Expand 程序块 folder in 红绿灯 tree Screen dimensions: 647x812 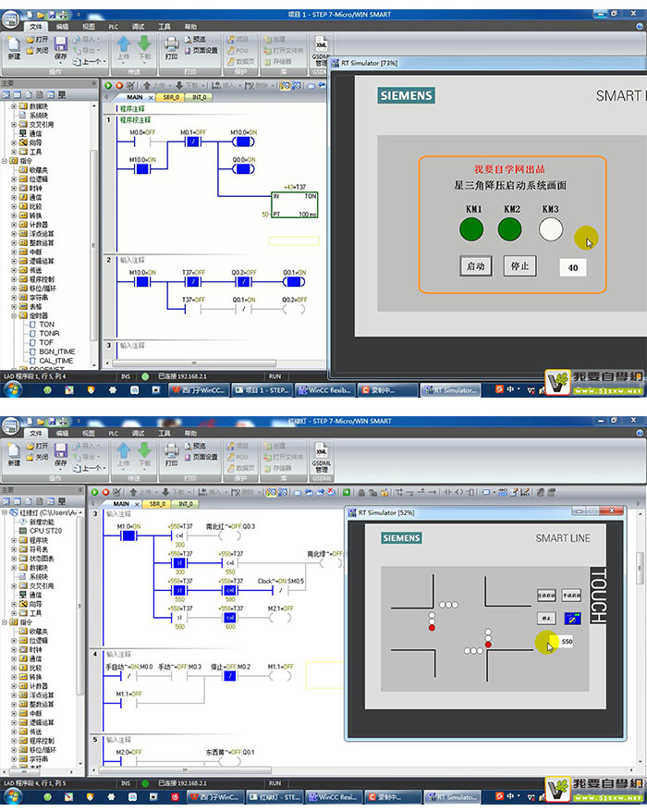14,540
